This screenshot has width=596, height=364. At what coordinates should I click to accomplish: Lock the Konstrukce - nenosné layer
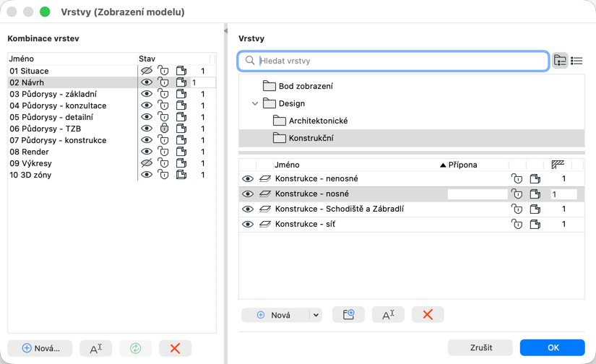click(517, 178)
